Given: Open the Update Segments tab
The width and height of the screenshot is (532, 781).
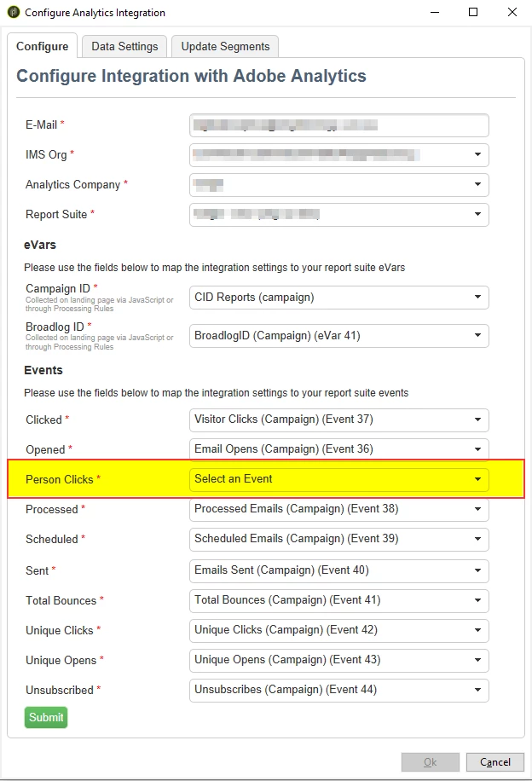Looking at the screenshot, I should point(225,46).
